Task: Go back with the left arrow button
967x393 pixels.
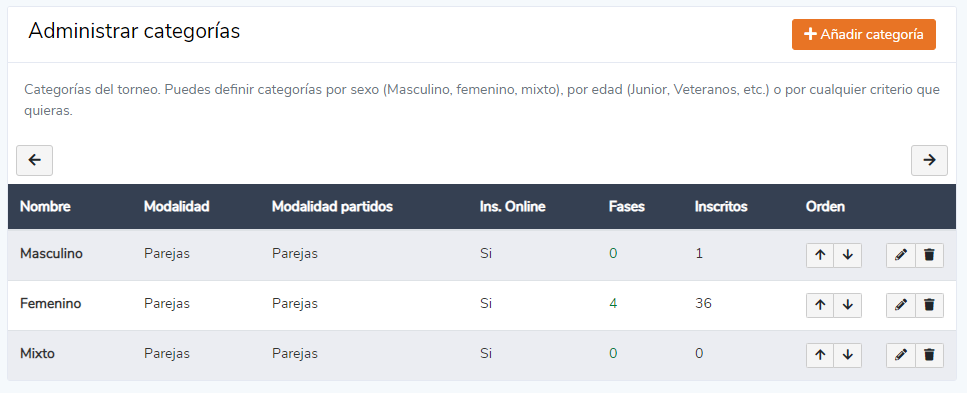Action: pyautogui.click(x=35, y=160)
